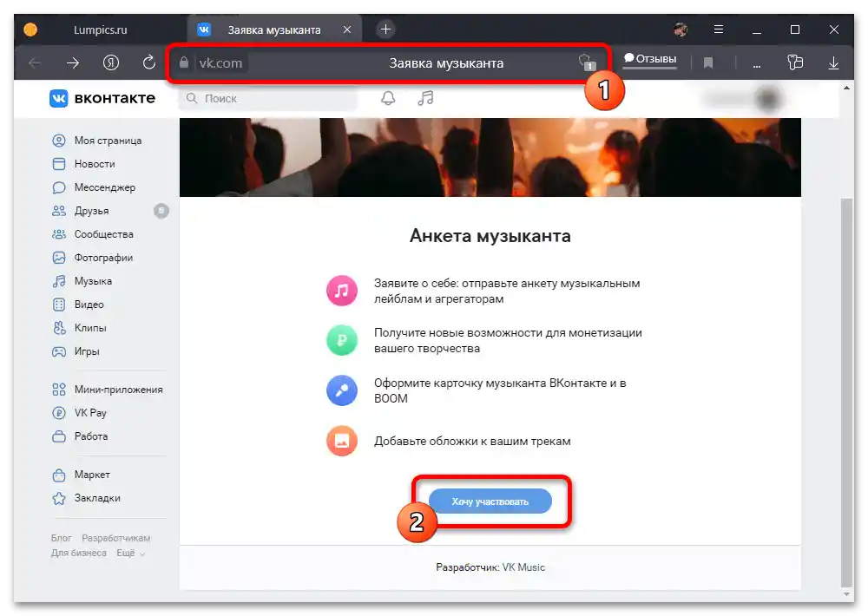Open the music note icon in the header
The image size is (868, 616).
pyautogui.click(x=425, y=98)
